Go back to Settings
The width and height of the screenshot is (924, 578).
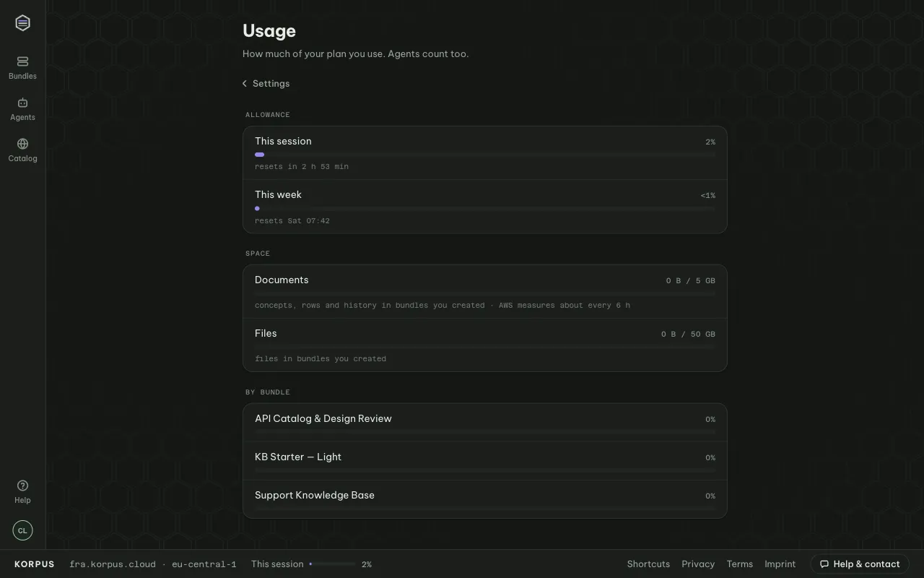266,84
